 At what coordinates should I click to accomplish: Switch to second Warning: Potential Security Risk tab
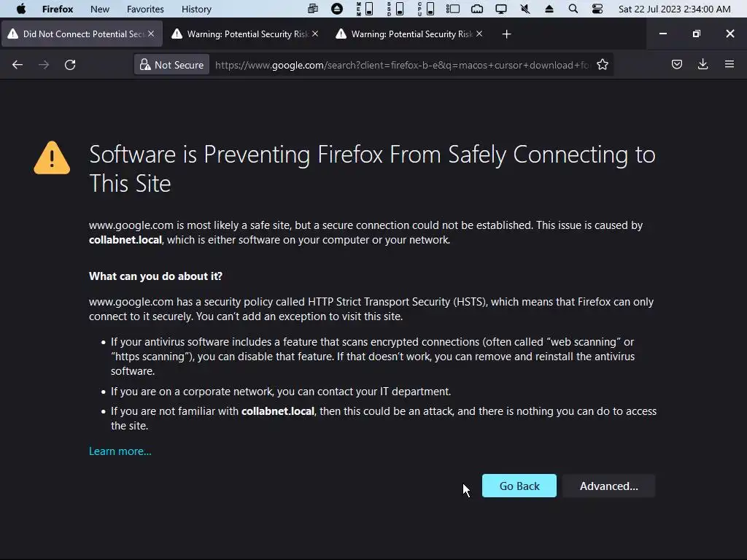pos(246,34)
